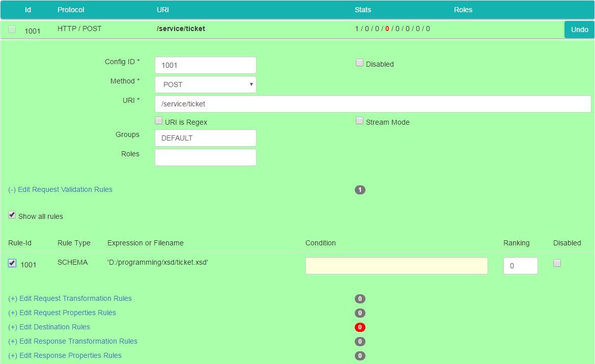The height and width of the screenshot is (364, 595).
Task: Expand Edit Destination Rules section
Action: [x=49, y=327]
